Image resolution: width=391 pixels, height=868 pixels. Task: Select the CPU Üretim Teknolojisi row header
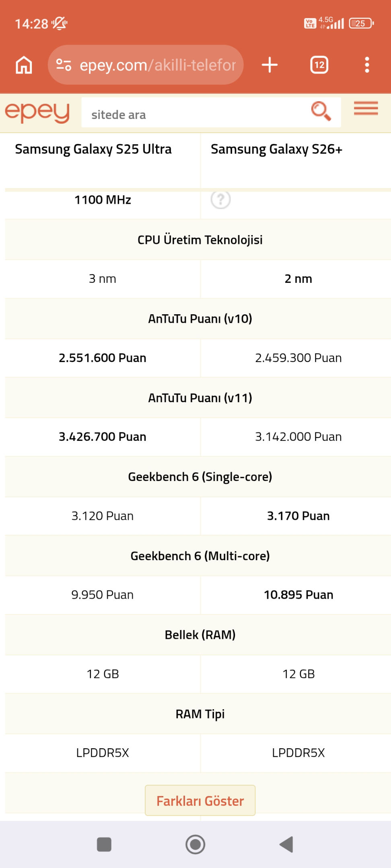200,240
